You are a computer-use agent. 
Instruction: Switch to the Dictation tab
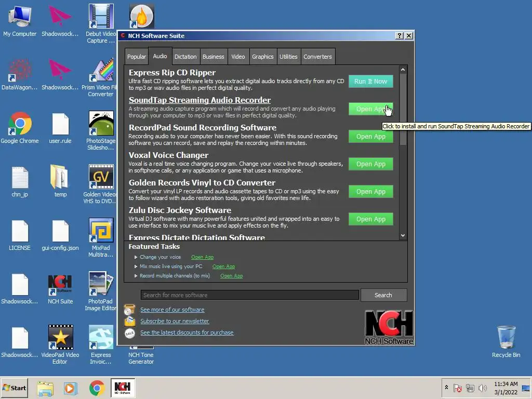point(185,57)
